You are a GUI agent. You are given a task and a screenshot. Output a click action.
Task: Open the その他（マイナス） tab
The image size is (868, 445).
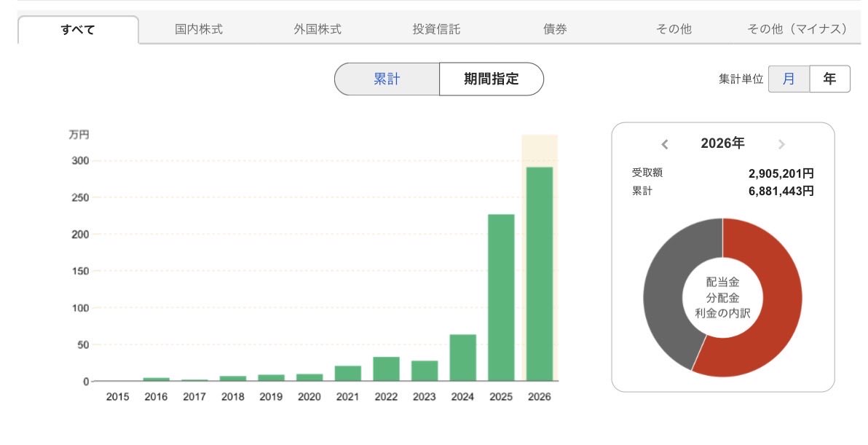point(797,29)
